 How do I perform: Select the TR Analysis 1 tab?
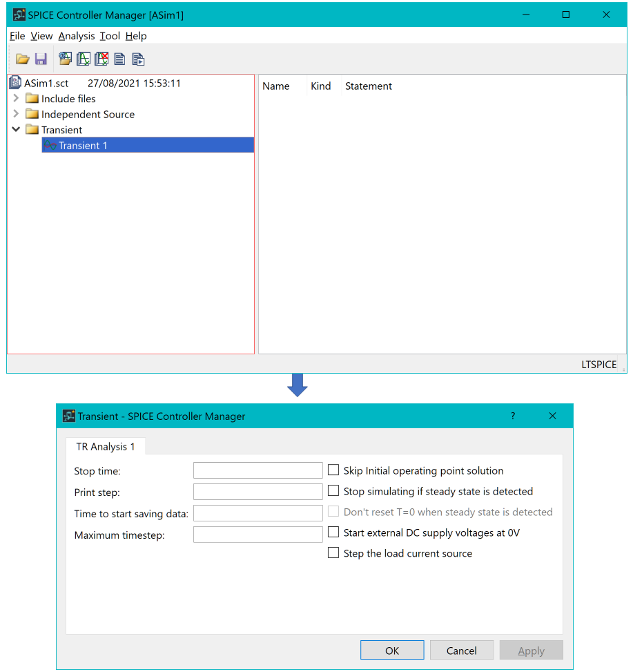[106, 447]
